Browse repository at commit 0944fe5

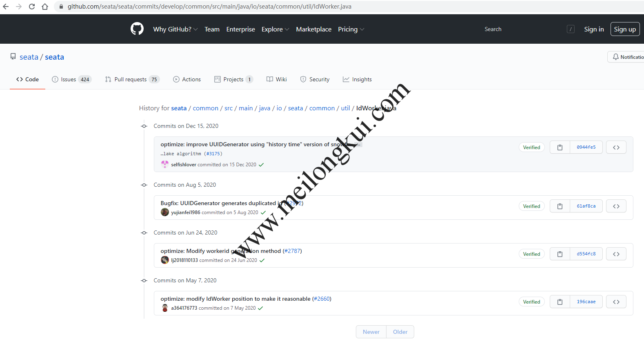616,148
